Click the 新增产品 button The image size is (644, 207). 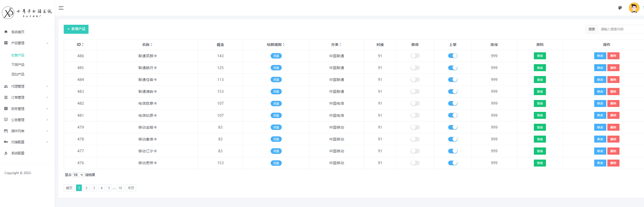tap(76, 29)
